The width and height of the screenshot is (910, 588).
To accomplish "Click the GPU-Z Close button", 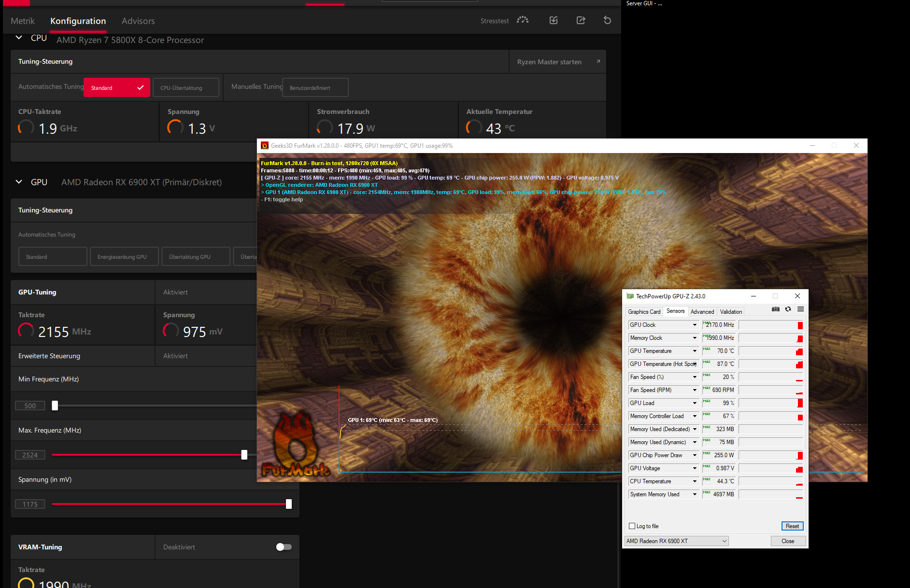I will point(788,541).
